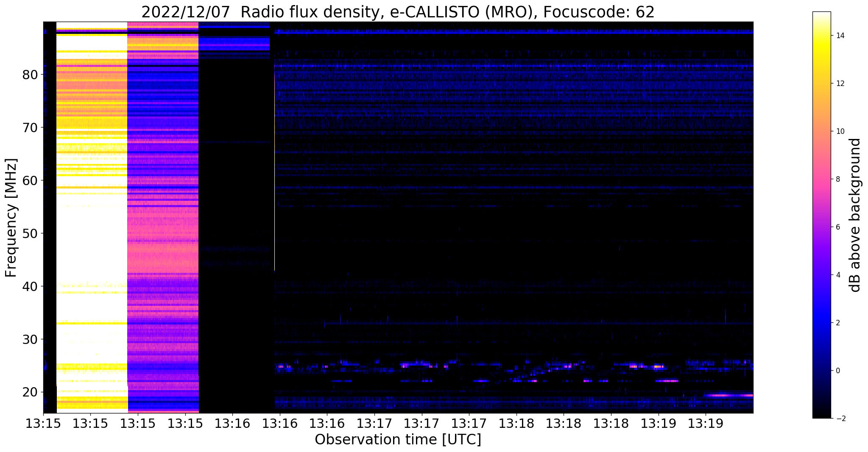Image resolution: width=868 pixels, height=452 pixels.
Task: Click the colorbar tick label 14
Action: (x=840, y=36)
